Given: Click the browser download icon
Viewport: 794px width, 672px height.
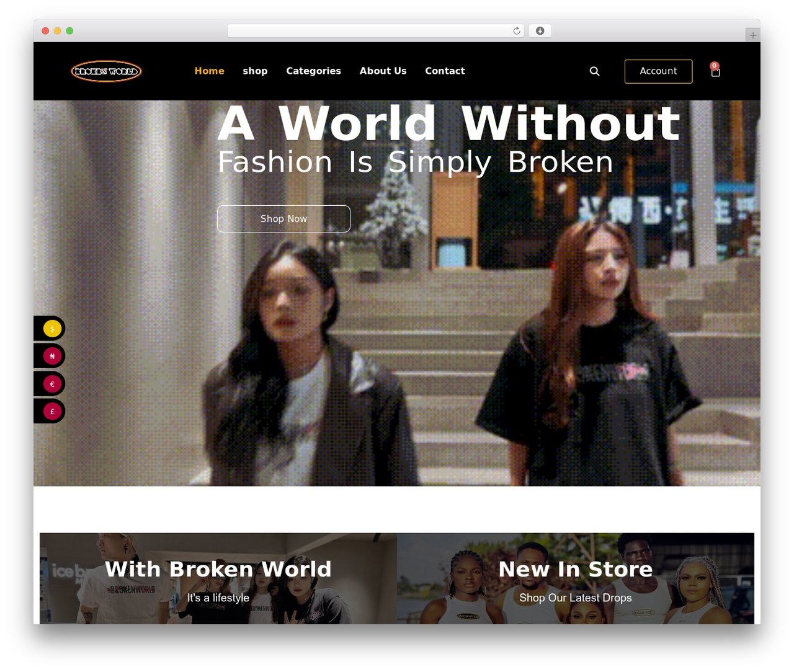Looking at the screenshot, I should [540, 31].
